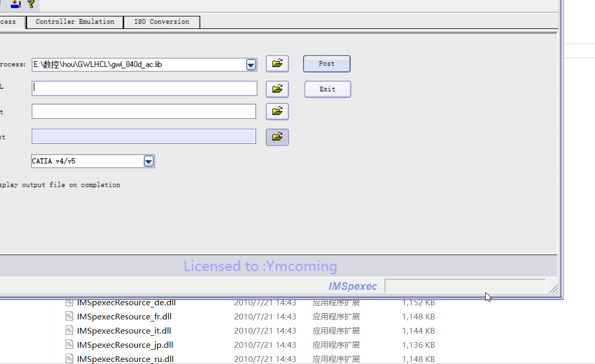Viewport: 595px width, 364px height.
Task: Switch to the ISO Conversion tab
Action: 162,22
